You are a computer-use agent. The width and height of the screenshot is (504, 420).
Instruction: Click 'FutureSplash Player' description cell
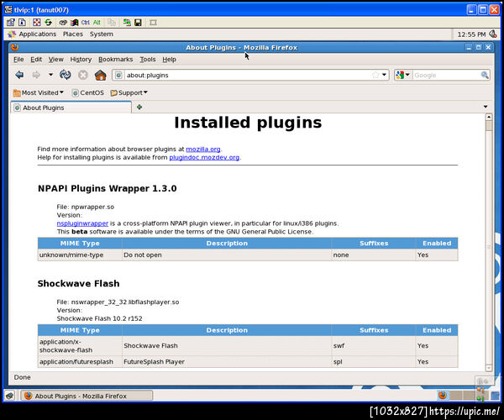[227, 362]
